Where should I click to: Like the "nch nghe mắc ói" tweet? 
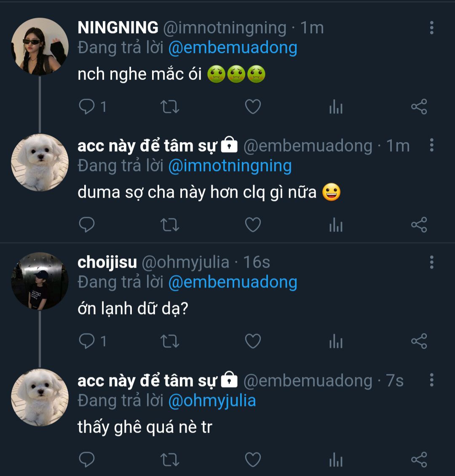pos(253,107)
